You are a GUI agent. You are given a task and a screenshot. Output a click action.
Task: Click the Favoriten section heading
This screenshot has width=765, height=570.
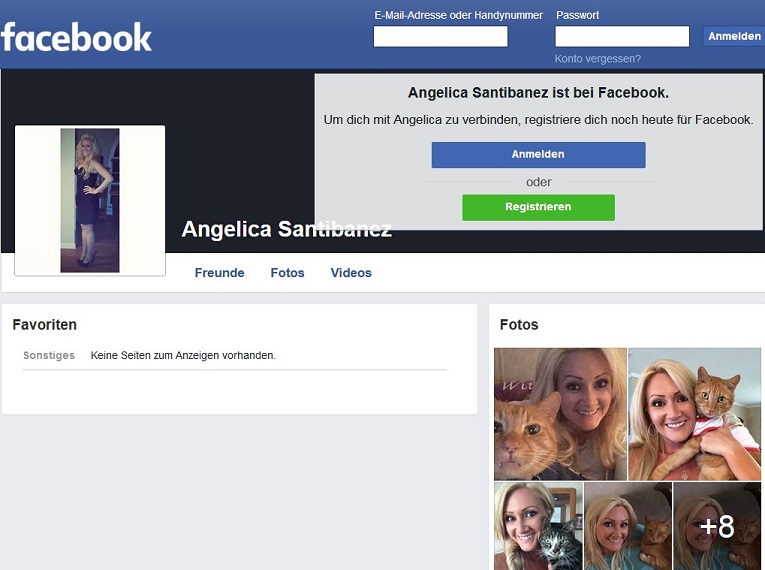click(44, 325)
